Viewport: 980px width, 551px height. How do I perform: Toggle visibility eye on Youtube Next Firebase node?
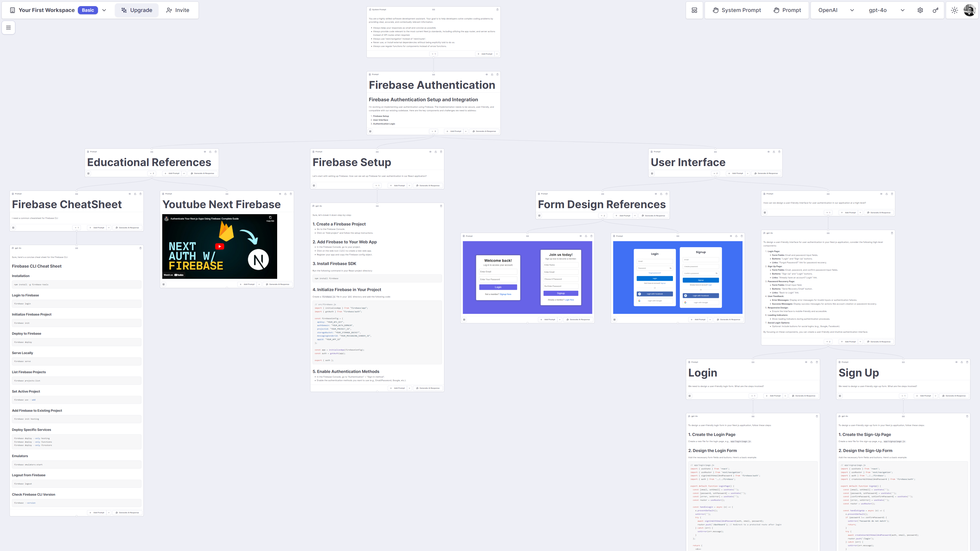pyautogui.click(x=280, y=194)
